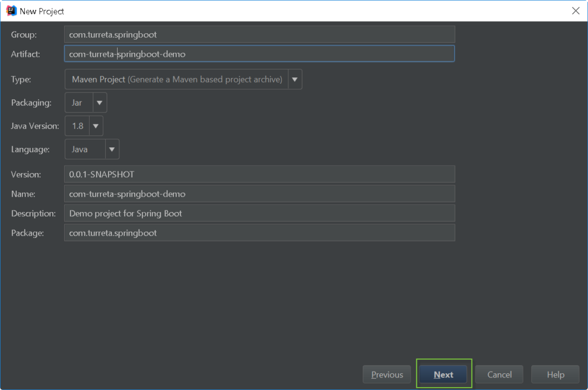Open the Type dropdown arrow
The width and height of the screenshot is (588, 390).
tap(295, 79)
